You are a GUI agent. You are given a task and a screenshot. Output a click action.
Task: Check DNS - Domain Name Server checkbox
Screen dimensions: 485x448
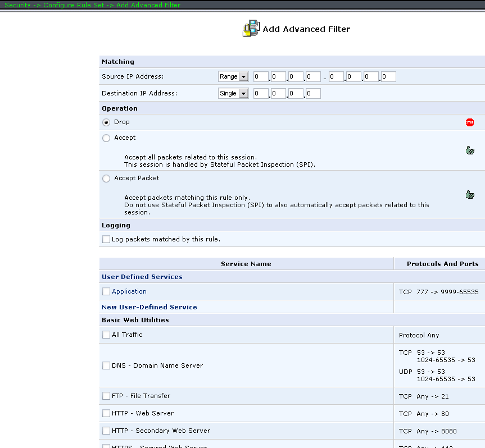tap(106, 365)
